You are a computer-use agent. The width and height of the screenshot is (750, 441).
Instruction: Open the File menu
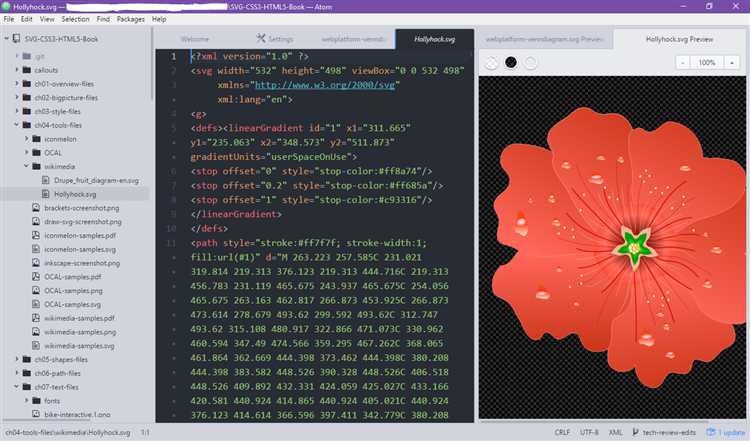(x=9, y=19)
